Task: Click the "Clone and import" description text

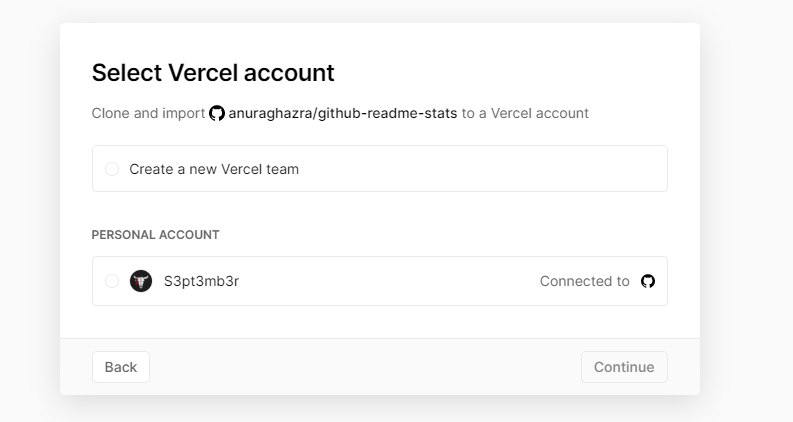Action: 148,113
